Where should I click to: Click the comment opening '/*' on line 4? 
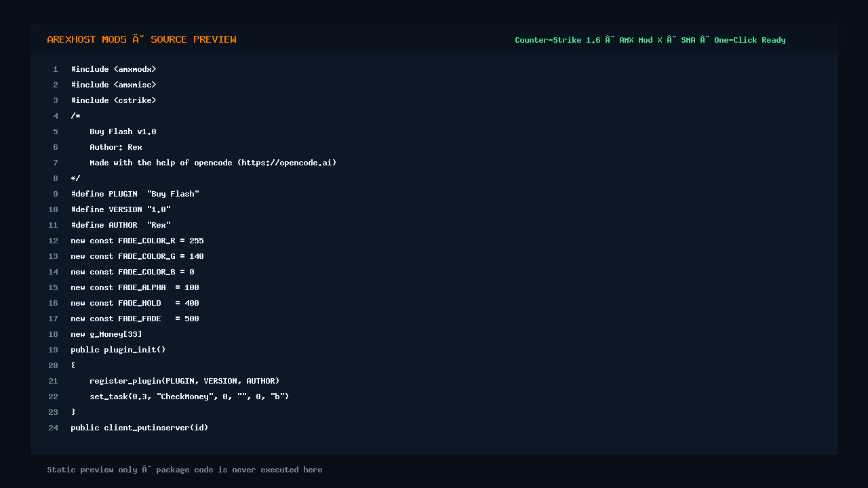[x=75, y=116]
